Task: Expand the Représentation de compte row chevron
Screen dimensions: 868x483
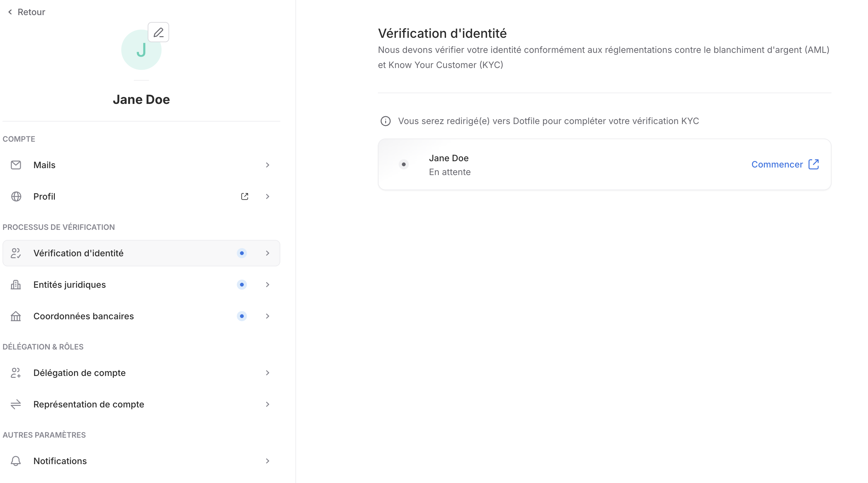Action: coord(267,404)
